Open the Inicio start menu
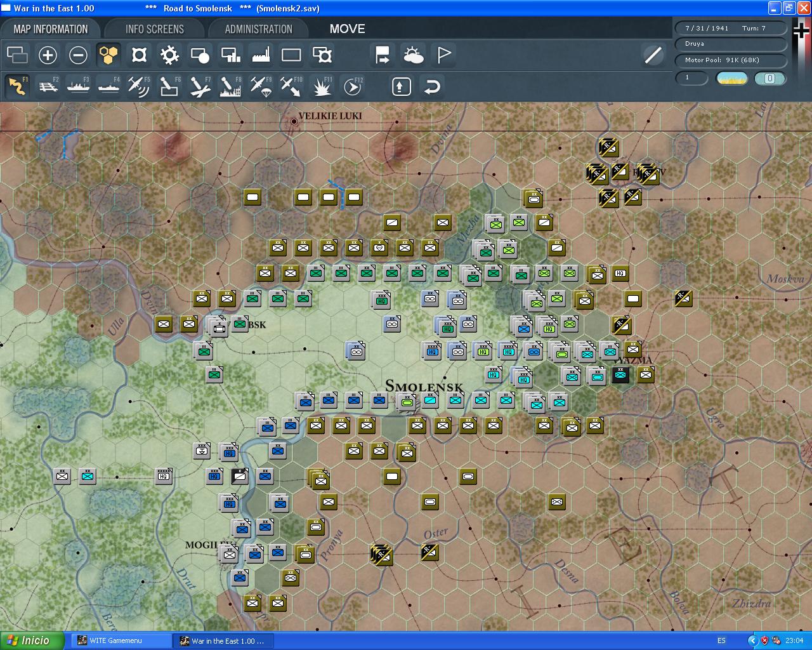The width and height of the screenshot is (812, 650). point(32,640)
